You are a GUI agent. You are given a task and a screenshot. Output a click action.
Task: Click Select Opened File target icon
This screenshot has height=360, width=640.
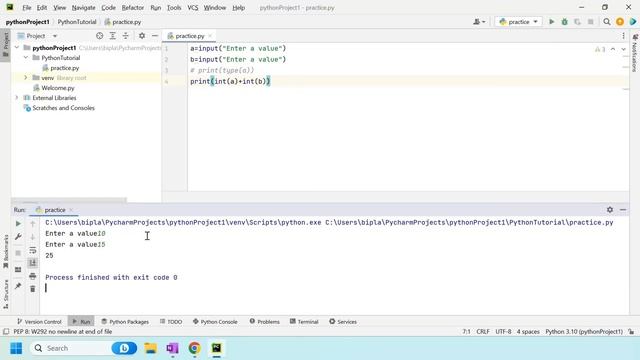pos(99,36)
